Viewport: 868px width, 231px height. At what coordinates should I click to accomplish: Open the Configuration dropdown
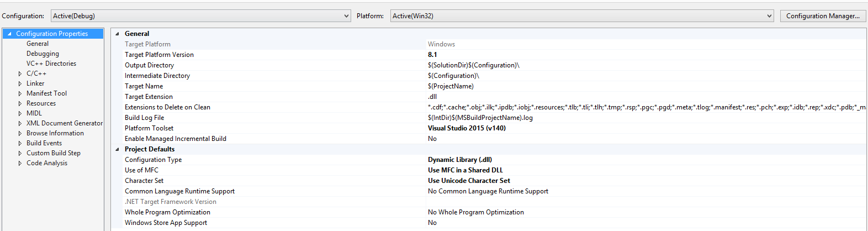201,16
